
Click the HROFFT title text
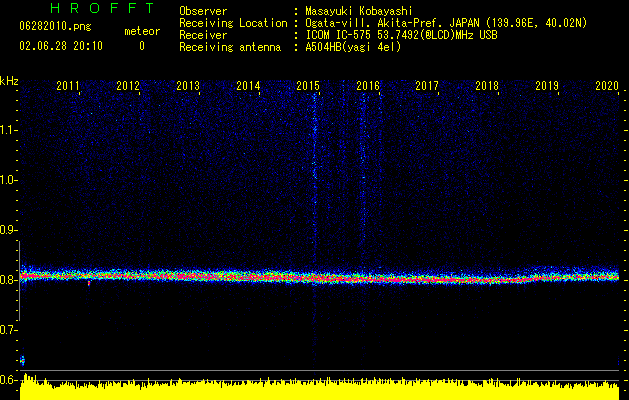pos(102,8)
